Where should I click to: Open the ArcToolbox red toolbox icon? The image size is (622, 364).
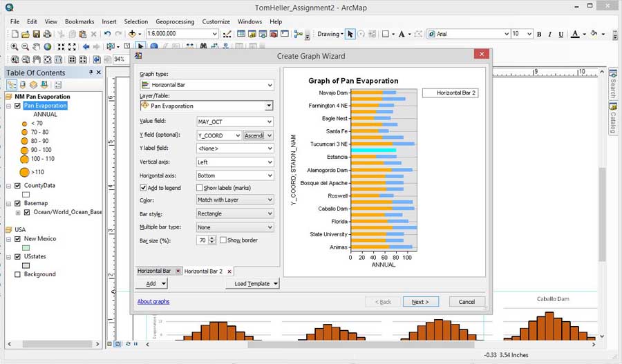274,34
